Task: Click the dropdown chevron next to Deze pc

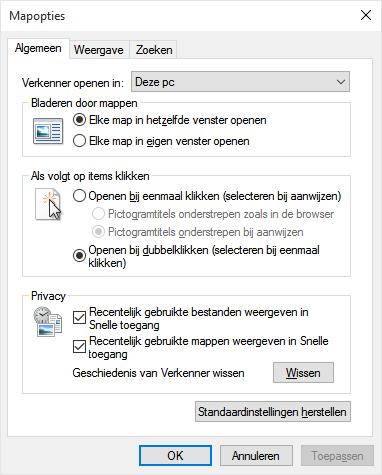Action: 341,82
